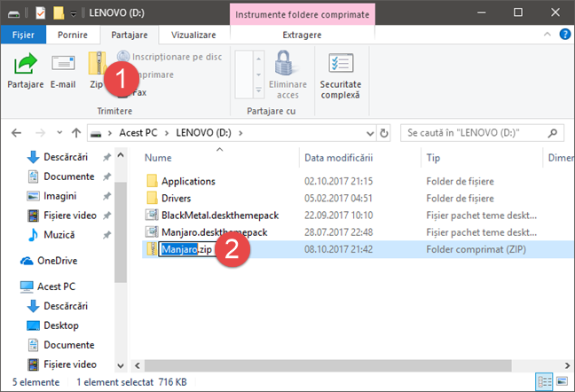Viewport: 575px width, 392px height.
Task: Open the Help question mark icon
Action: [564, 35]
